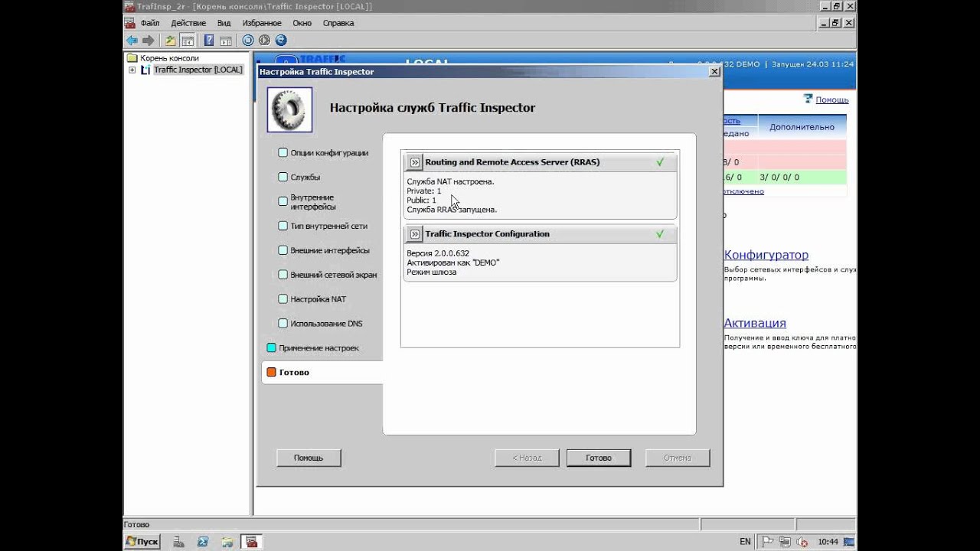Open the Избранное menu
The height and width of the screenshot is (551, 980).
[x=262, y=23]
